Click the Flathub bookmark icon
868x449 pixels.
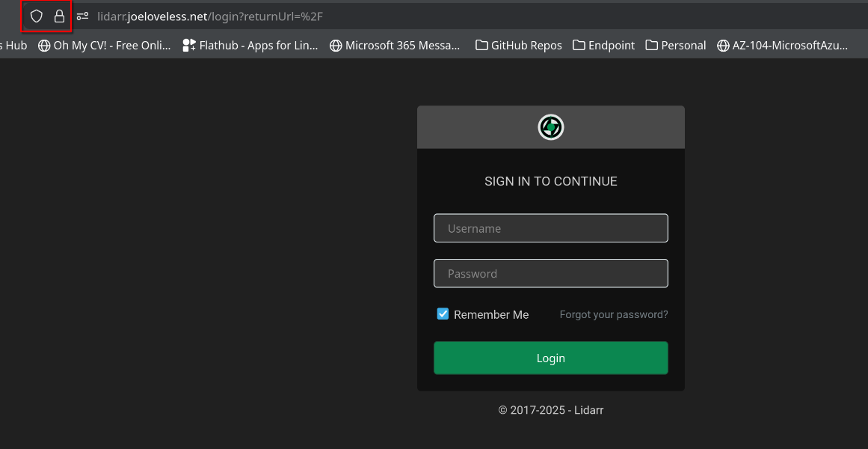coord(188,45)
